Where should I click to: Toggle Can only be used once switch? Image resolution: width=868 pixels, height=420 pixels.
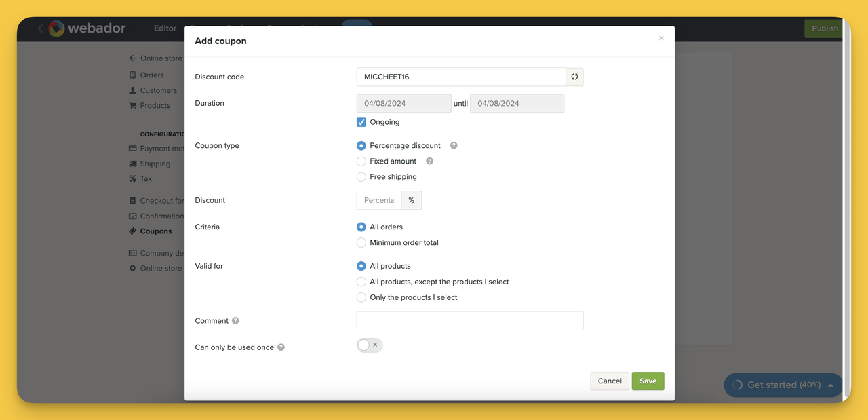[x=370, y=345]
